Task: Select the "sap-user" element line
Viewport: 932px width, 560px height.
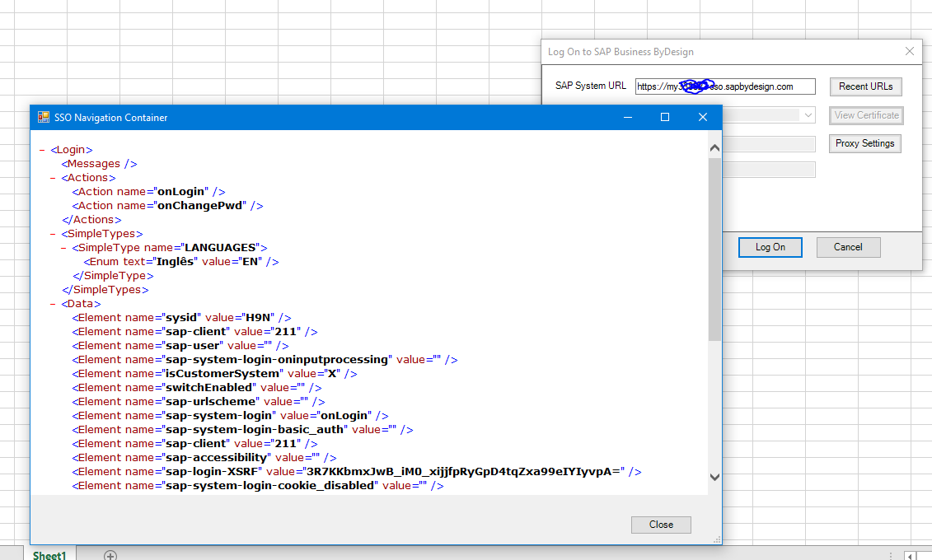Action: click(x=180, y=346)
